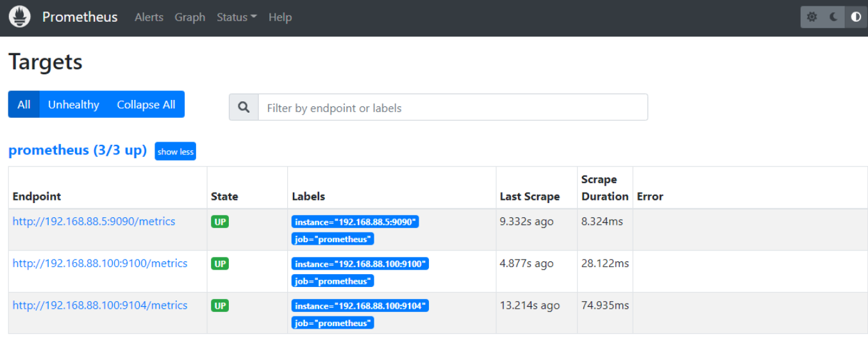
Task: Click the 74.935ms scrape duration
Action: [x=605, y=306]
